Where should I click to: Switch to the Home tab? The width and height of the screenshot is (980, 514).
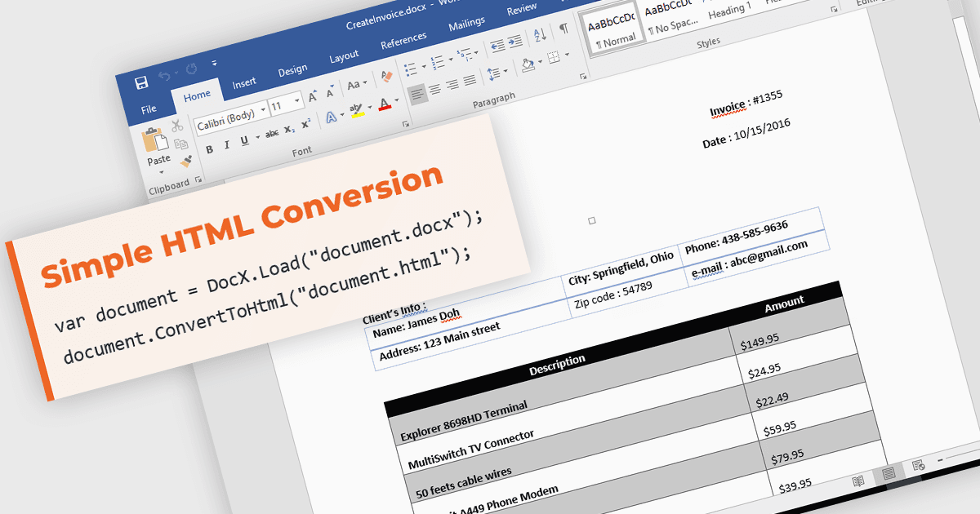[x=197, y=96]
